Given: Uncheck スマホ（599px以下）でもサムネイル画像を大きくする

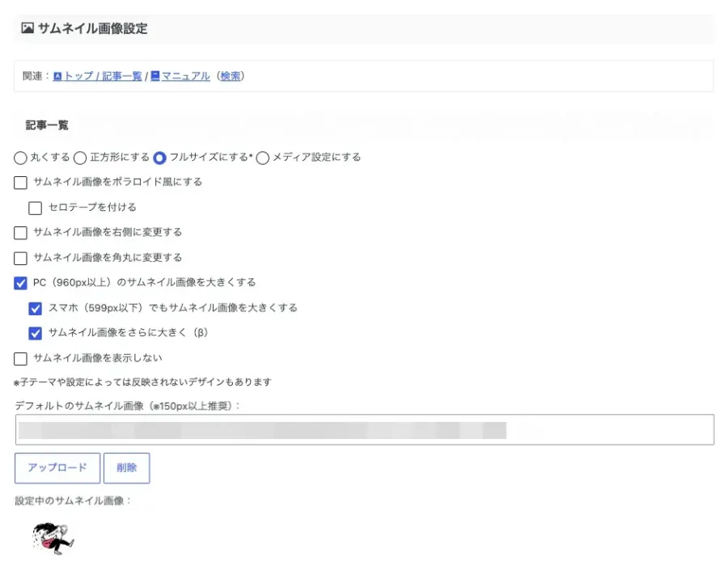Looking at the screenshot, I should (36, 309).
